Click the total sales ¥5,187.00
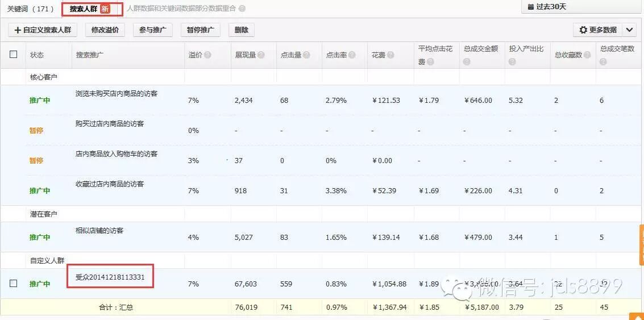644x320 pixels. click(482, 307)
